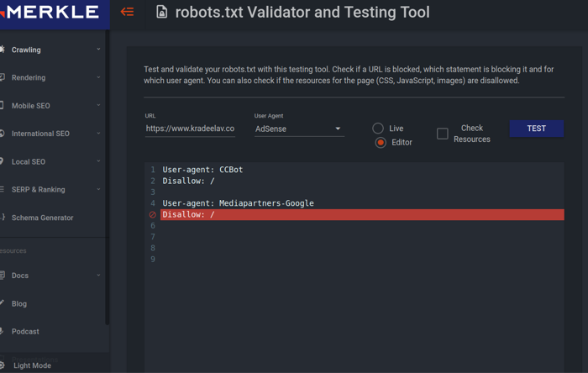The height and width of the screenshot is (373, 588).
Task: Click line number 9 in the editor
Action: point(153,260)
